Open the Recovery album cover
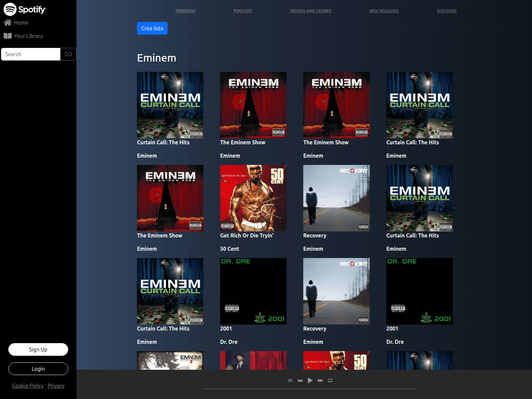 coord(336,198)
